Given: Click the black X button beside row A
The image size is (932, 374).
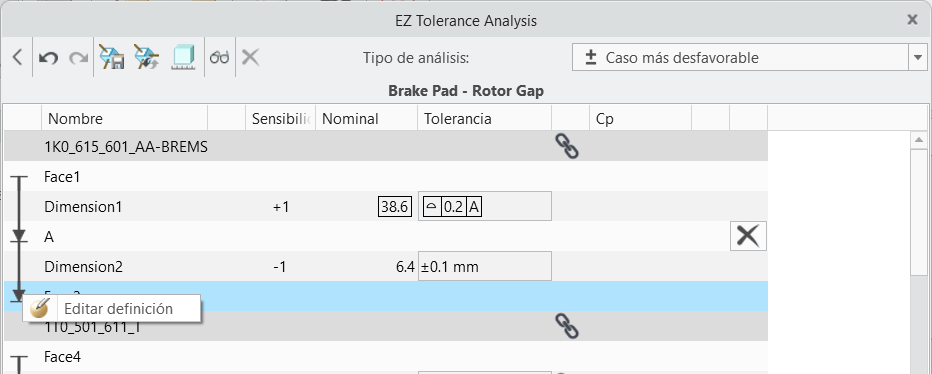Looking at the screenshot, I should pyautogui.click(x=748, y=236).
